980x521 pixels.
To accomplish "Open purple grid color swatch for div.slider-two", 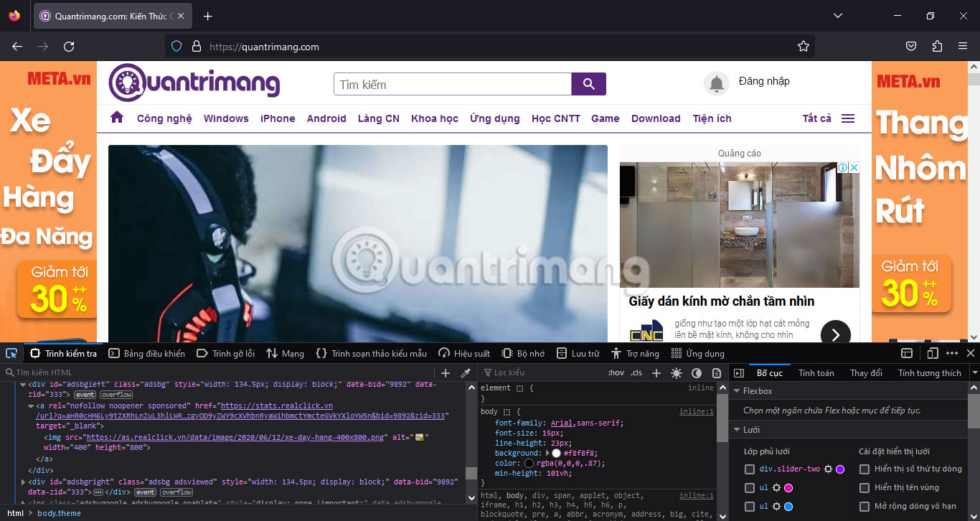I will [x=840, y=469].
